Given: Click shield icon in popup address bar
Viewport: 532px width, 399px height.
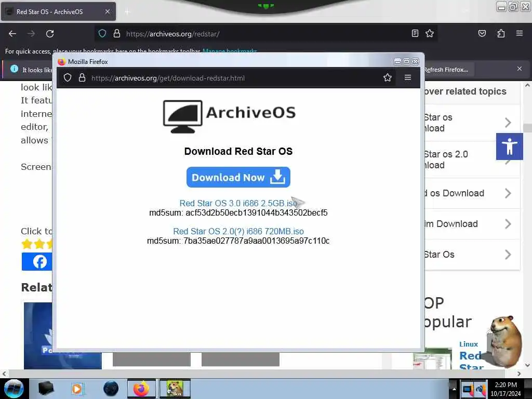Looking at the screenshot, I should point(68,78).
